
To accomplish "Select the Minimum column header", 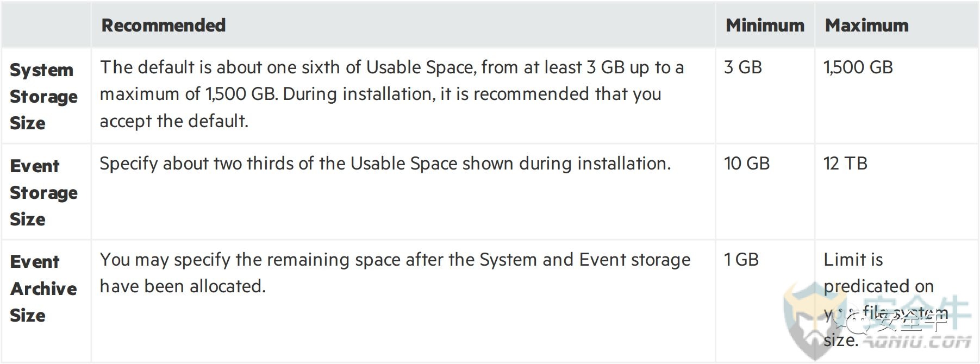I will pos(765,26).
